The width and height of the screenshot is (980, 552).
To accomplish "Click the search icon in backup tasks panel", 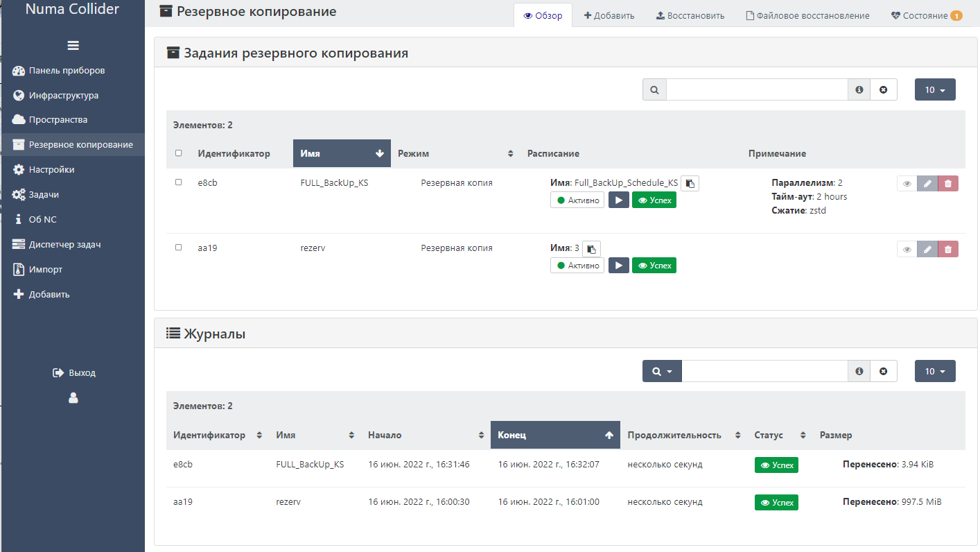I will (654, 89).
